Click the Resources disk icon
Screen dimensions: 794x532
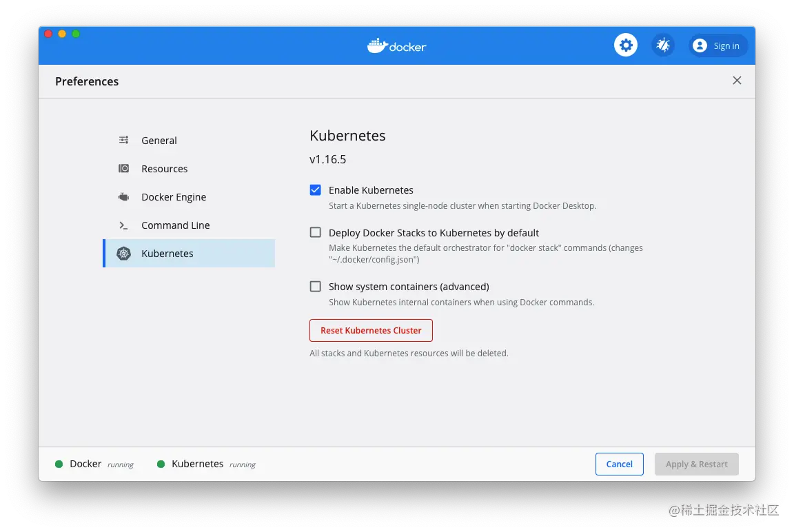pos(123,169)
